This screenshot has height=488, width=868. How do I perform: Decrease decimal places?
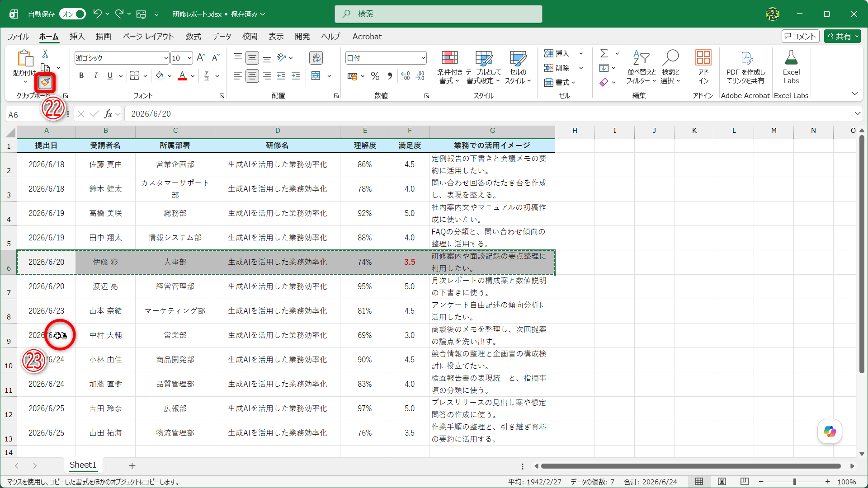click(x=420, y=76)
